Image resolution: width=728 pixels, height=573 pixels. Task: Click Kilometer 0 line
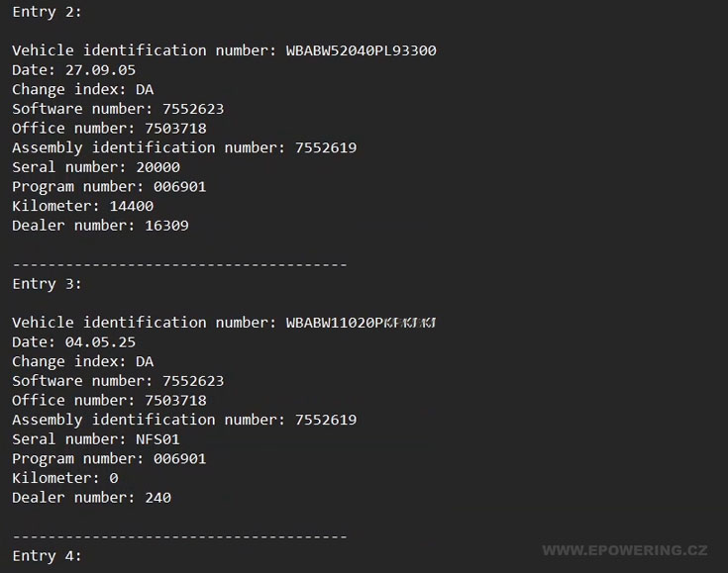point(65,478)
